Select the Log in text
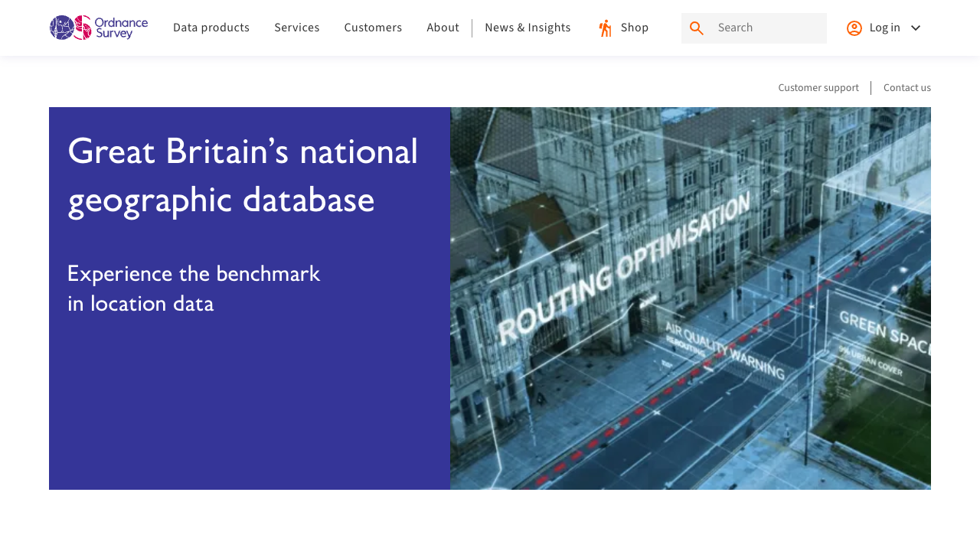The image size is (980, 551). 884,28
